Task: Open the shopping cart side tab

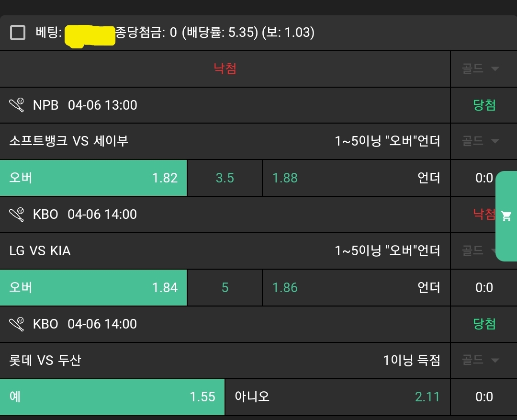Action: pyautogui.click(x=506, y=216)
